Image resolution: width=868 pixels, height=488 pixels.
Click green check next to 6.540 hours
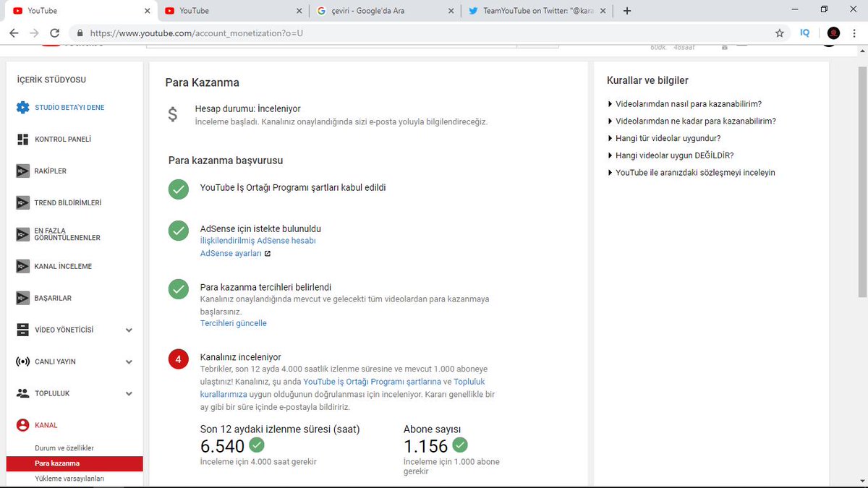(257, 445)
